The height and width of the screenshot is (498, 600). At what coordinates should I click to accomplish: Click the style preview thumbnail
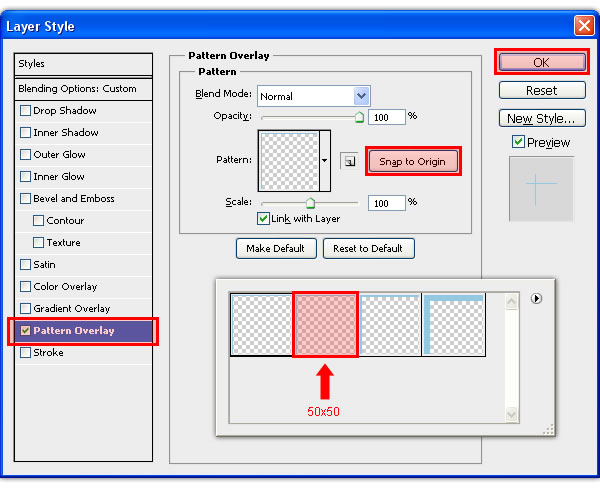541,188
